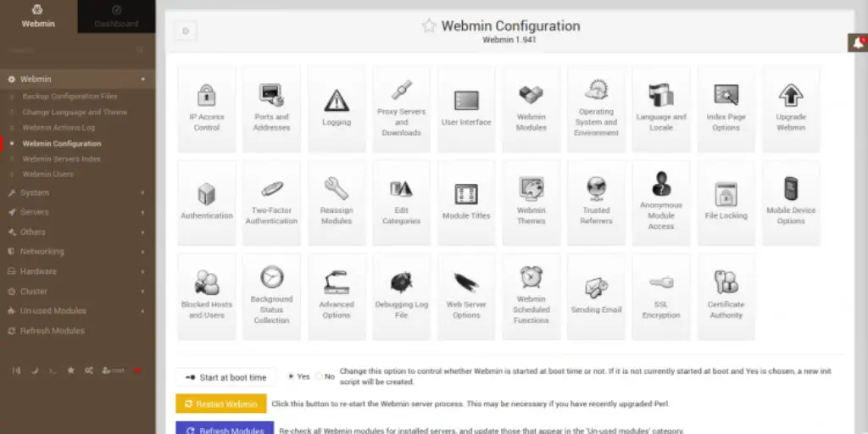Expand the Hardware sidebar section

[77, 271]
